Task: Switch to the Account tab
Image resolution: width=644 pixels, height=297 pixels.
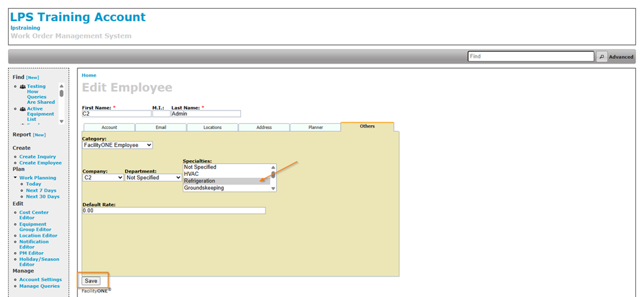Action: click(109, 127)
